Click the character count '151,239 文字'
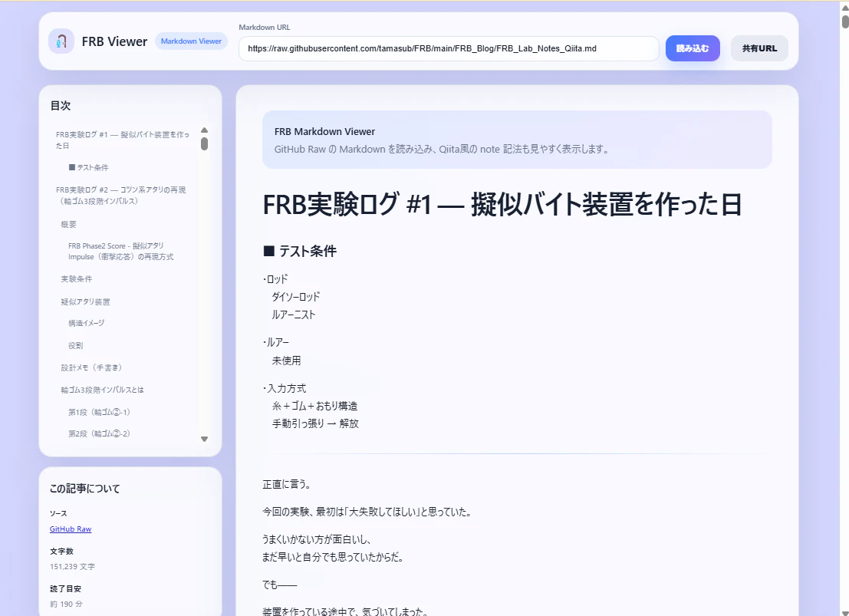This screenshot has height=616, width=849. tap(73, 567)
